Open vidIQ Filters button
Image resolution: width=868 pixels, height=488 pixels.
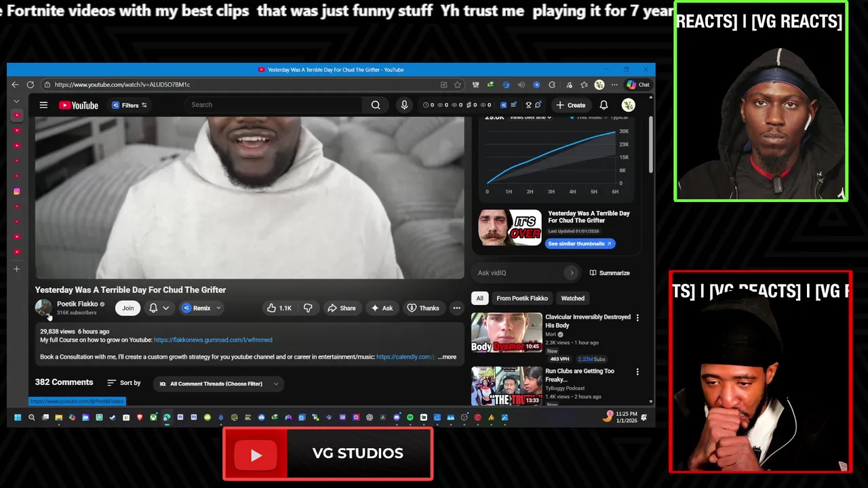129,105
